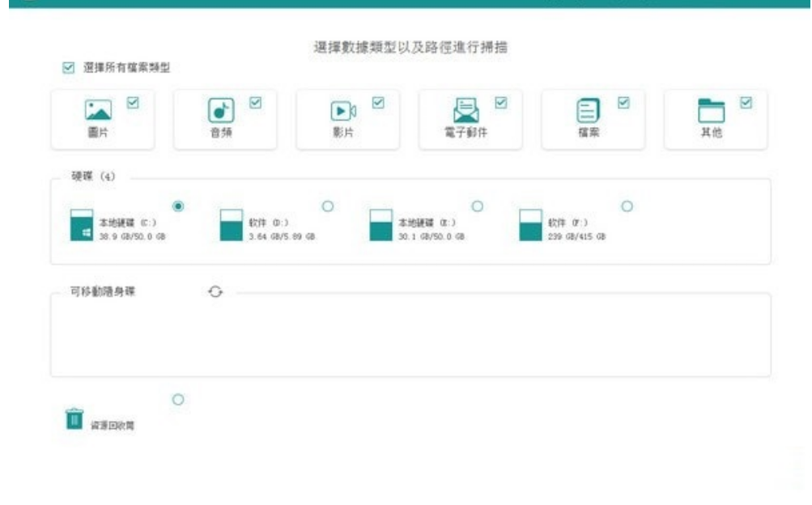Click the 音頻 (Audio) music note icon
The image size is (812, 505).
(220, 110)
